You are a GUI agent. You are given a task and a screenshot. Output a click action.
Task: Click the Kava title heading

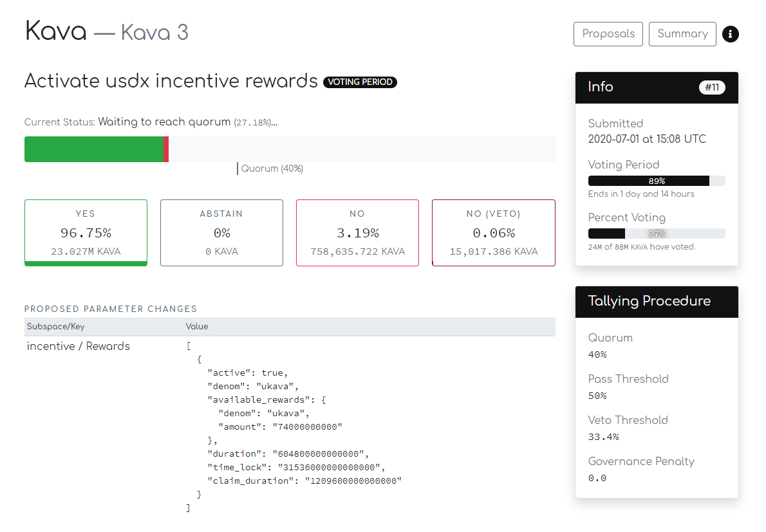coord(56,32)
